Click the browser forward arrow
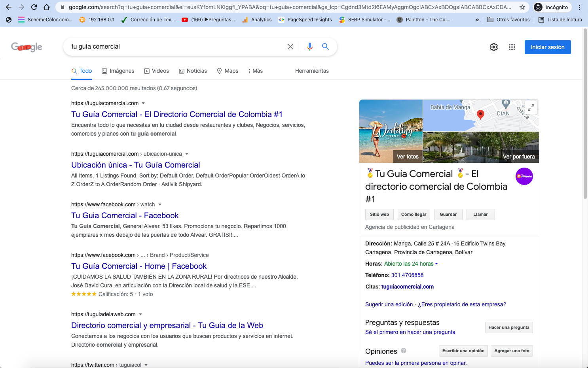Viewport: 588px width, 368px height. (21, 7)
